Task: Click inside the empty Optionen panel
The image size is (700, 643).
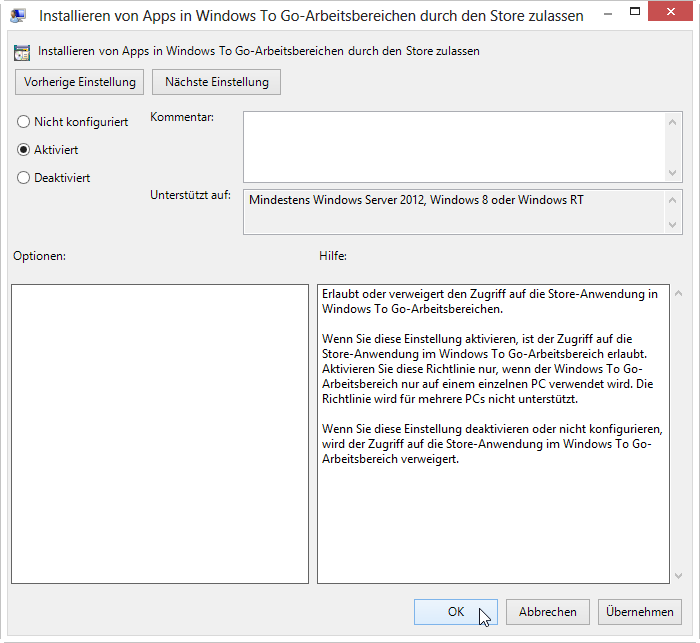Action: [x=160, y=433]
